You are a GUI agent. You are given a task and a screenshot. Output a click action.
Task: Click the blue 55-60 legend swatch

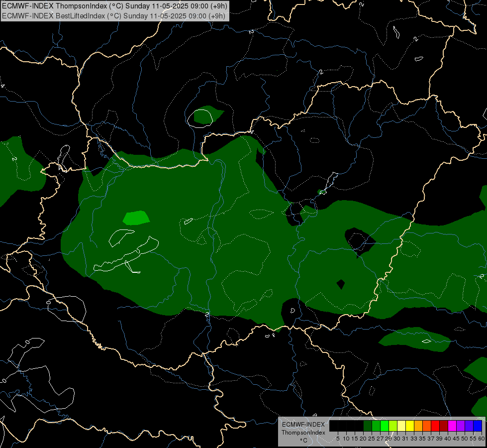tap(478, 426)
